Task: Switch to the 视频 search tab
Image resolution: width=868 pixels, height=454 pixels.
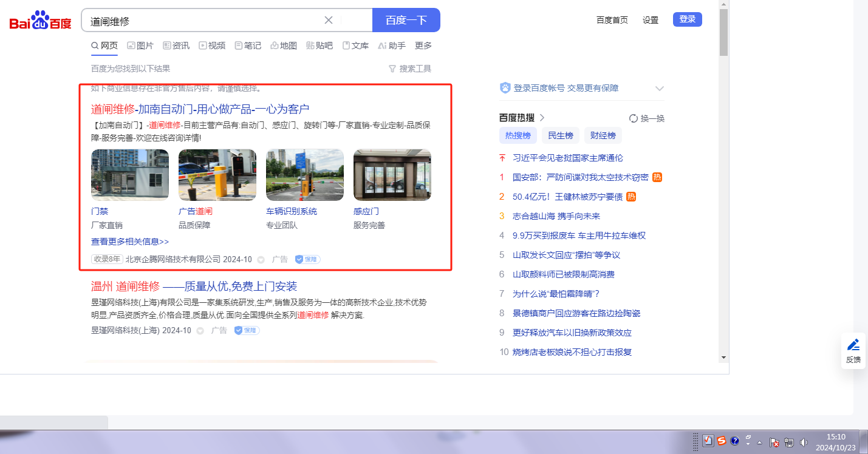Action: pos(212,46)
